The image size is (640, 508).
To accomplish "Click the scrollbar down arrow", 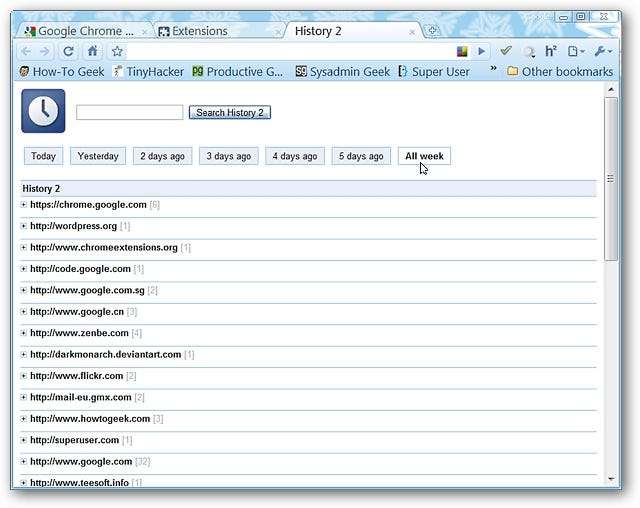I will coord(611,479).
